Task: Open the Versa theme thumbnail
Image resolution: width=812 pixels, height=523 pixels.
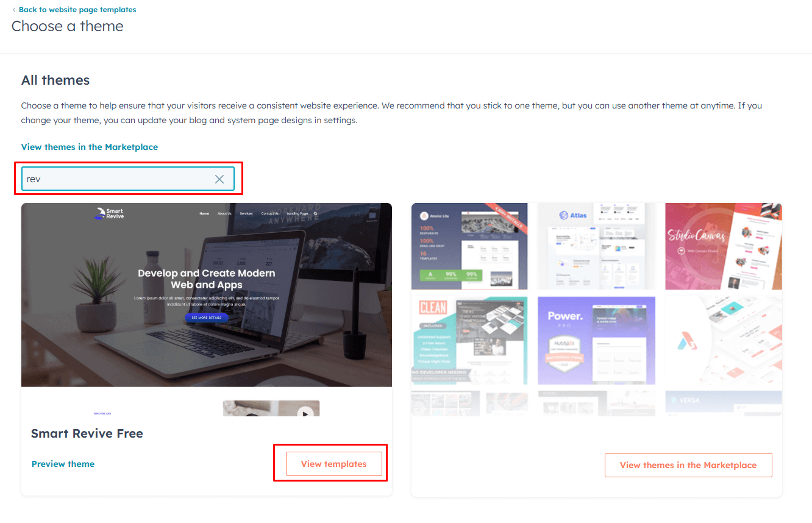Action: pyautogui.click(x=724, y=404)
